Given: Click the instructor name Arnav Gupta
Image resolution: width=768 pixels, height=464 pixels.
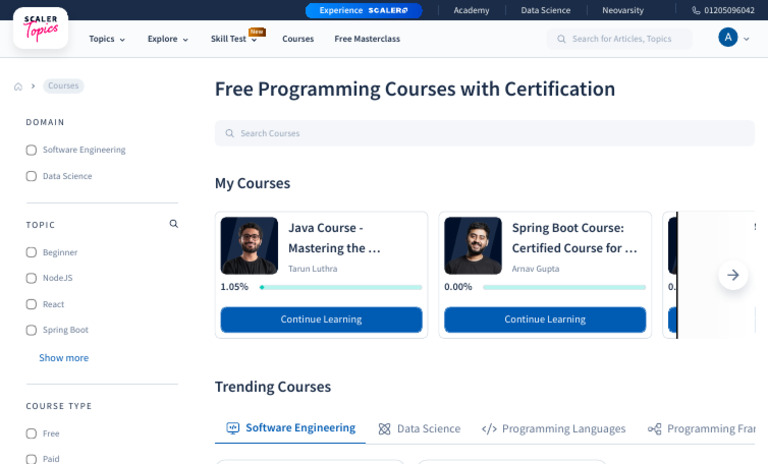Looking at the screenshot, I should (x=535, y=269).
